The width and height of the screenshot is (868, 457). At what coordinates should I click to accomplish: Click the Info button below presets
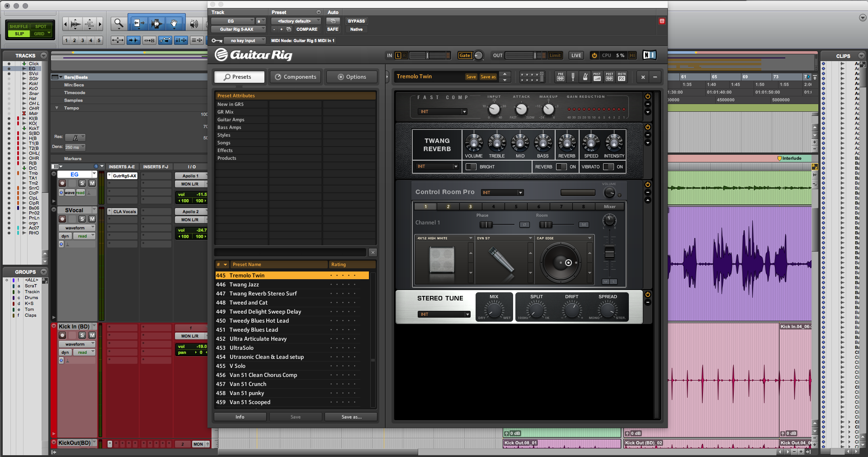coord(240,417)
